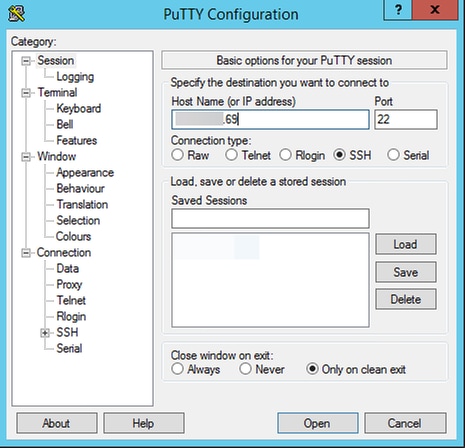Save the current session
This screenshot has height=448, width=465.
tap(406, 272)
